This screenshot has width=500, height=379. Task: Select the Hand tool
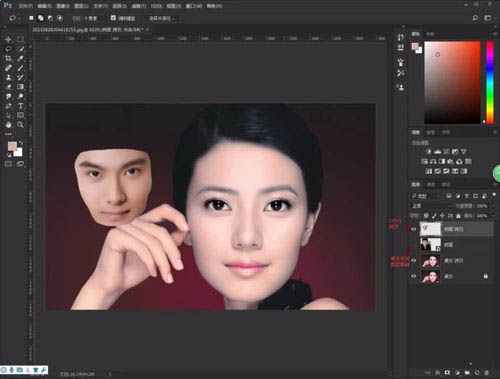pos(8,125)
